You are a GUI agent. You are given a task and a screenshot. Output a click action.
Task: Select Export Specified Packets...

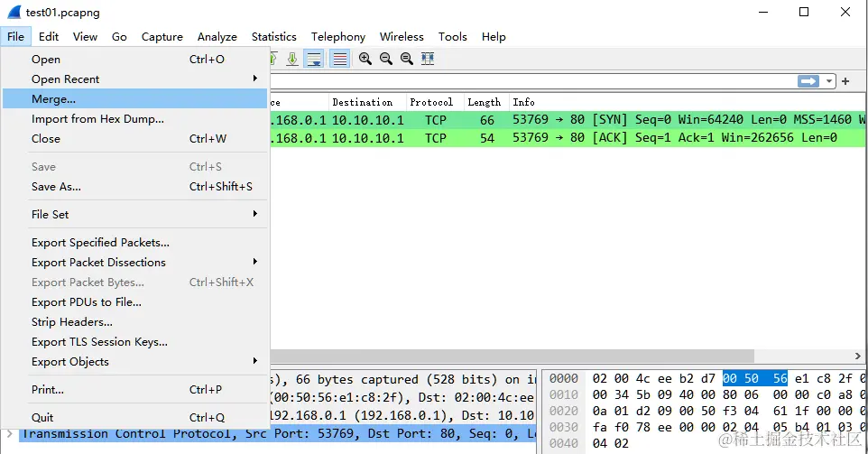click(x=135, y=243)
